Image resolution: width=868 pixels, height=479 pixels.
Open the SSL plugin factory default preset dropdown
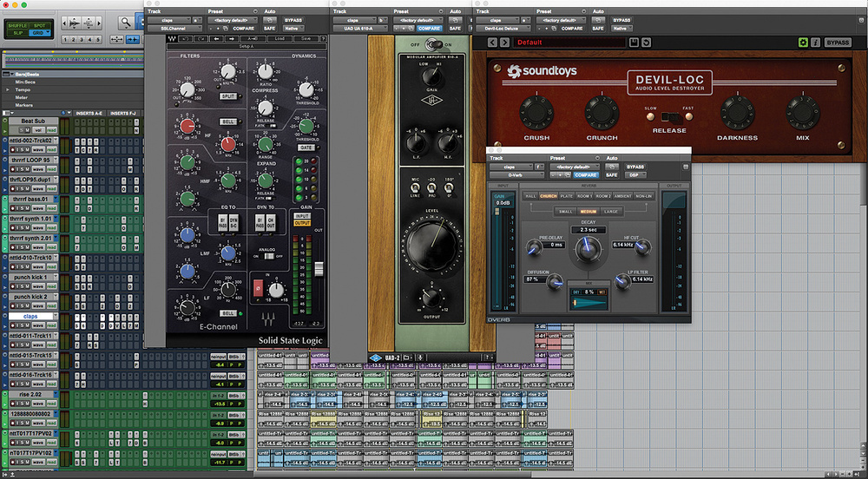[x=232, y=20]
